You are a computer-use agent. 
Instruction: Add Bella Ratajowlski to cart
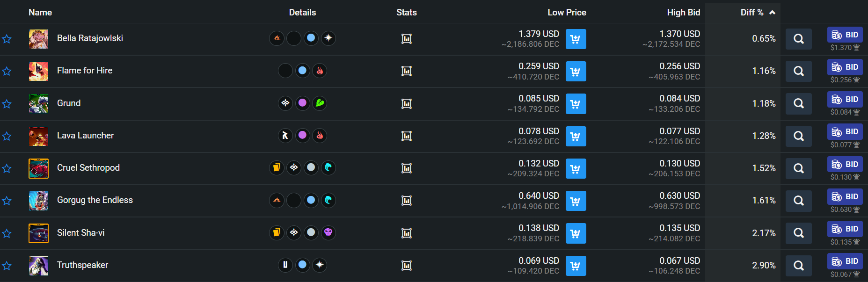click(576, 39)
